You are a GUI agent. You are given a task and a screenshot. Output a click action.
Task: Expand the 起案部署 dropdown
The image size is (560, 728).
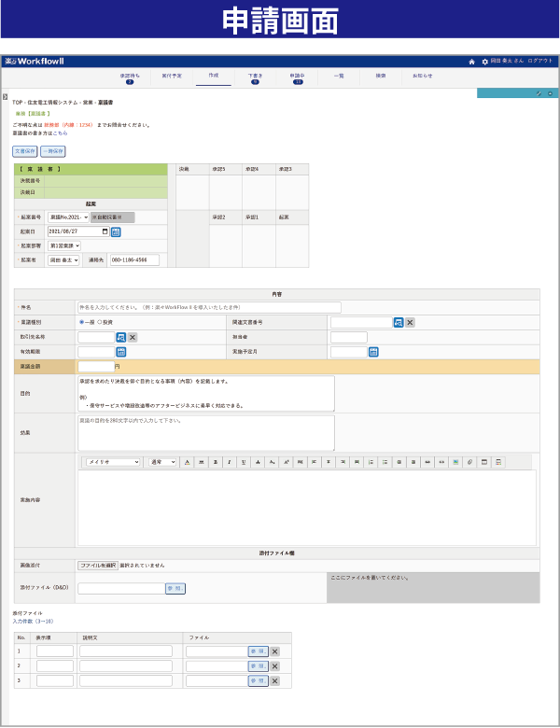[64, 245]
